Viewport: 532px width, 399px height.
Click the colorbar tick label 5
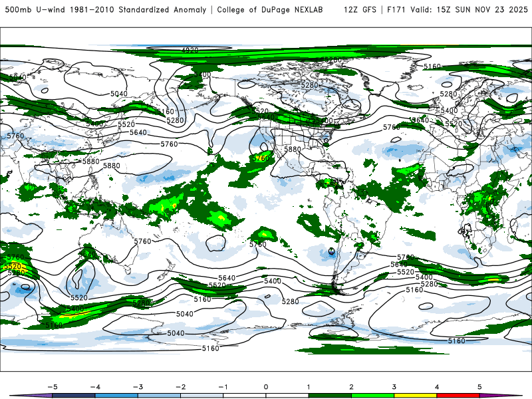(479, 387)
